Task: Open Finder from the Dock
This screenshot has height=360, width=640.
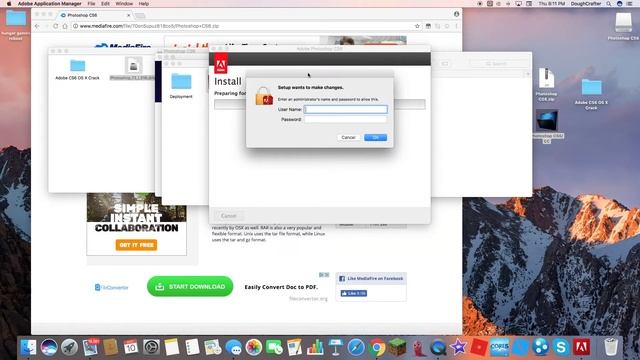Action: point(28,347)
